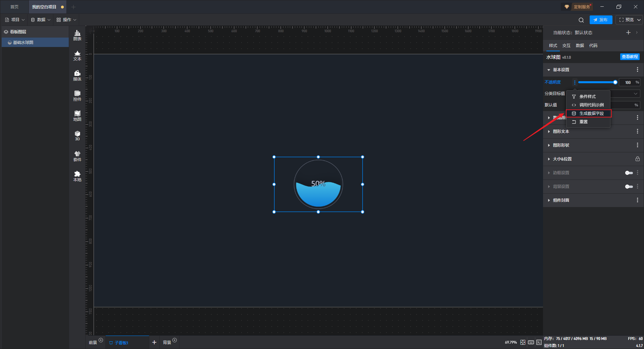Switch to the 样式 tab
This screenshot has width=644, height=349.
click(553, 46)
